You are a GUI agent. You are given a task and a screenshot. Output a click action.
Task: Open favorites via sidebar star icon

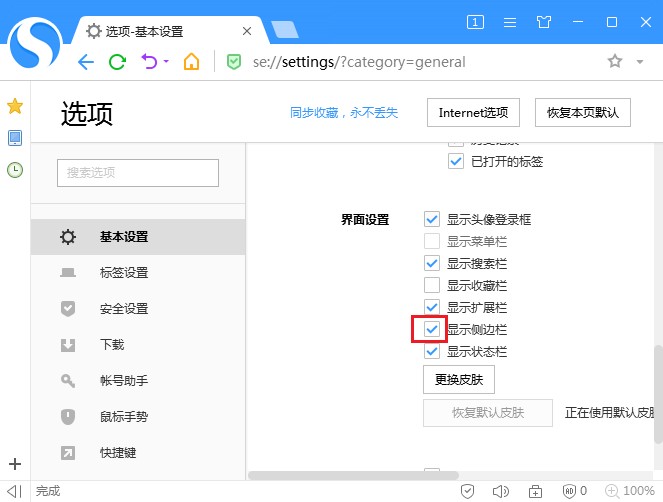coord(15,106)
